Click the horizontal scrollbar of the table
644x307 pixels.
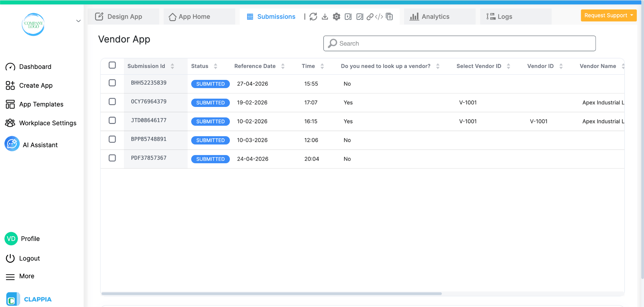(x=271, y=293)
